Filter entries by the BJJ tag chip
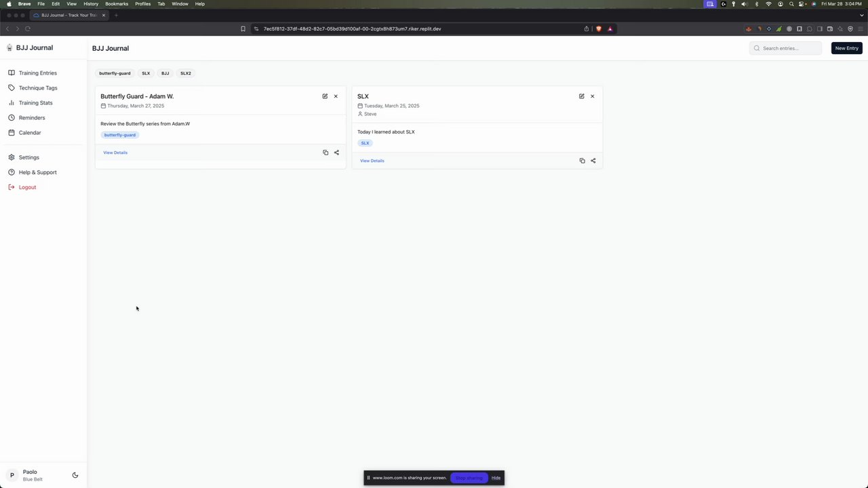Screen dimensions: 868x488 coord(165,73)
